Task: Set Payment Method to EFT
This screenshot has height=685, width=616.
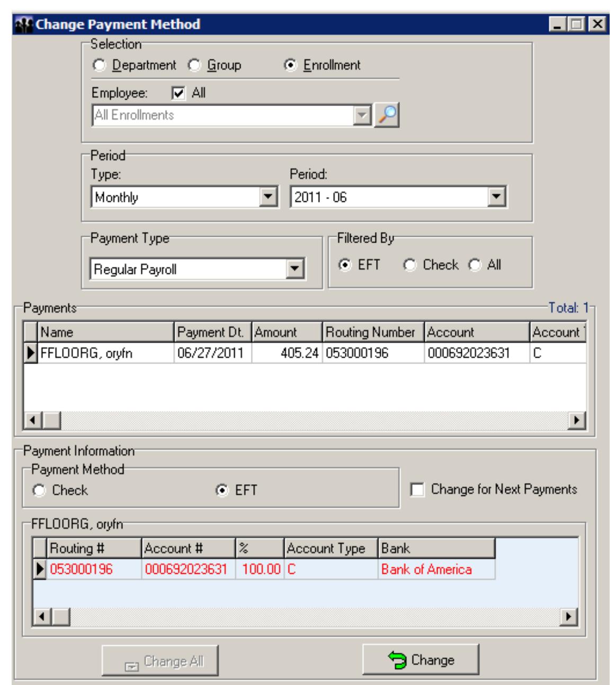Action: 222,491
